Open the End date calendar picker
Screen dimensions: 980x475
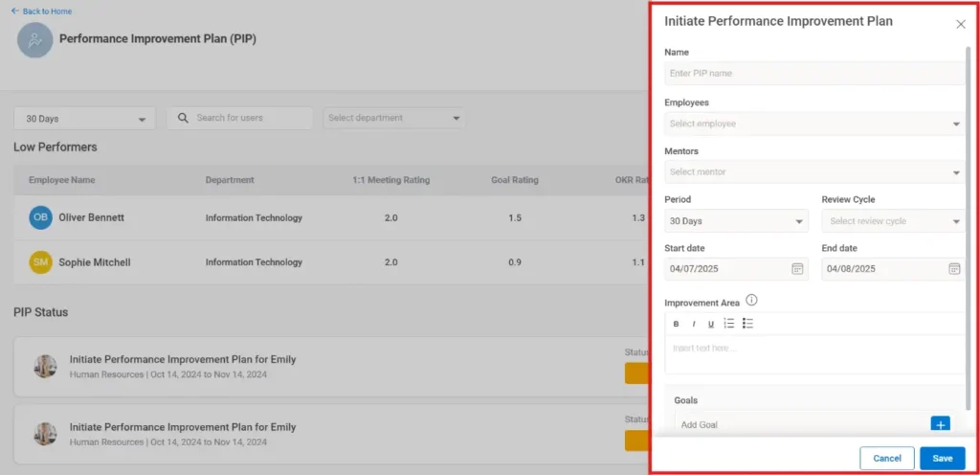(x=954, y=269)
